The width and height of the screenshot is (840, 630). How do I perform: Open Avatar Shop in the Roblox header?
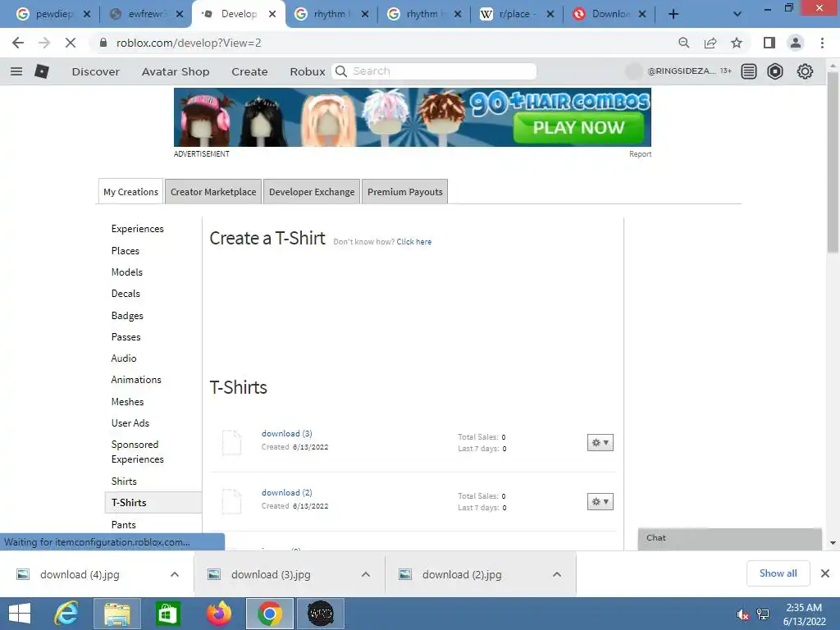pyautogui.click(x=176, y=71)
